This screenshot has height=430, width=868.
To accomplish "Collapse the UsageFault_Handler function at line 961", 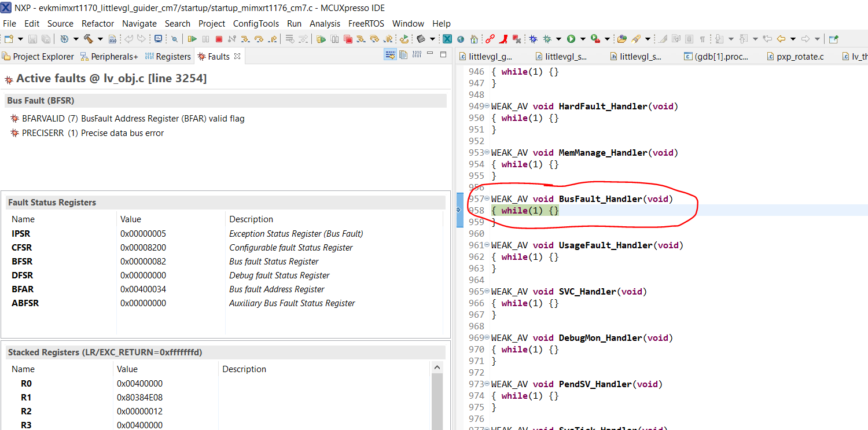I will click(x=487, y=245).
